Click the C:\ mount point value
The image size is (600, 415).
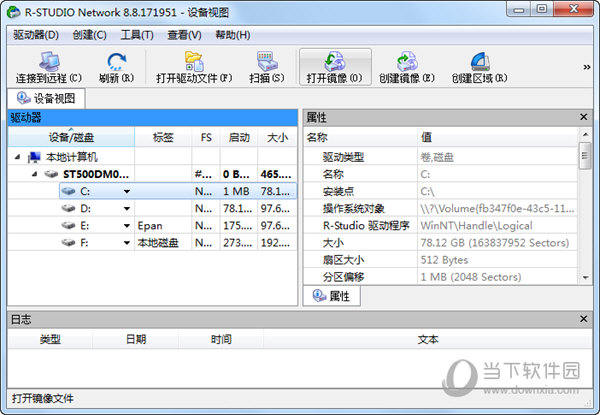pos(427,191)
